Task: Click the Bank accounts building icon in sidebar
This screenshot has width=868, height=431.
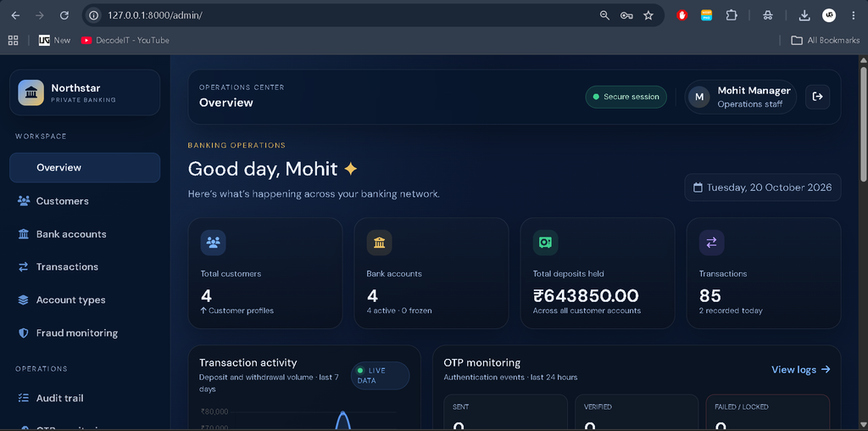Action: pos(23,234)
